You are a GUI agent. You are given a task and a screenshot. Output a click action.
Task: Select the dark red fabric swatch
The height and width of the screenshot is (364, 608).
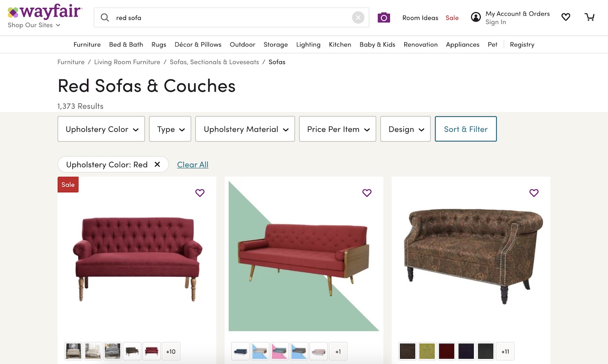446,351
